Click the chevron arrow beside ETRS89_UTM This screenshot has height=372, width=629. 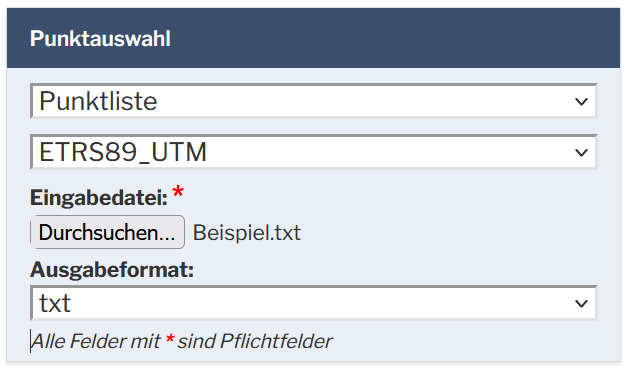581,152
